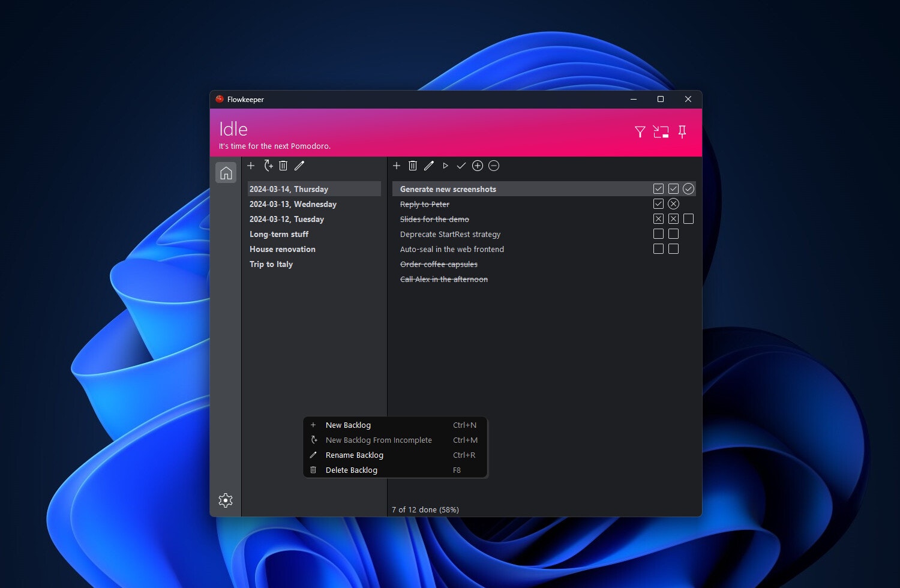Image resolution: width=900 pixels, height=588 pixels.
Task: Open the filter funnel icon in the header
Action: (640, 132)
